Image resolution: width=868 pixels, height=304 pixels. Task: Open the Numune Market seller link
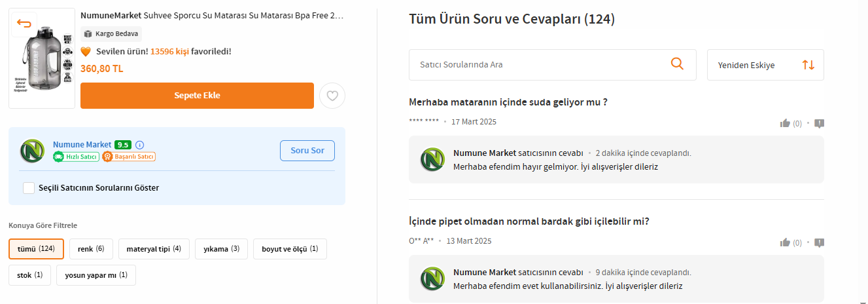[x=82, y=145]
